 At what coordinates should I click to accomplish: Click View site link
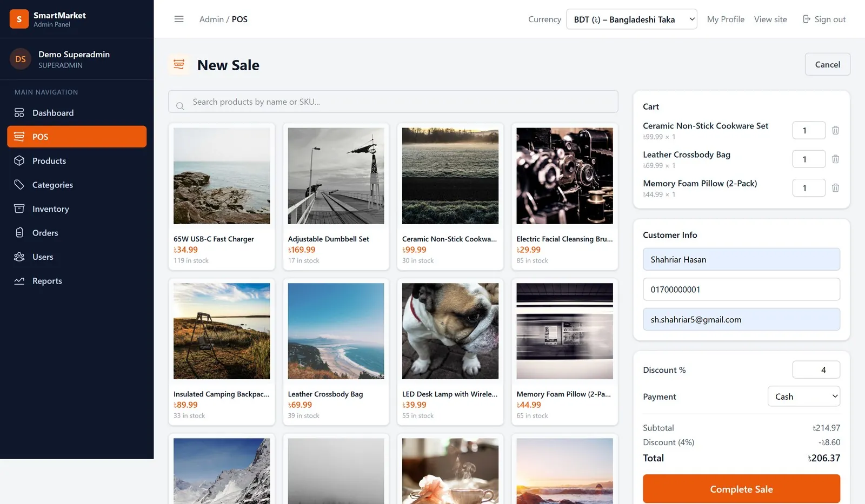coord(770,19)
